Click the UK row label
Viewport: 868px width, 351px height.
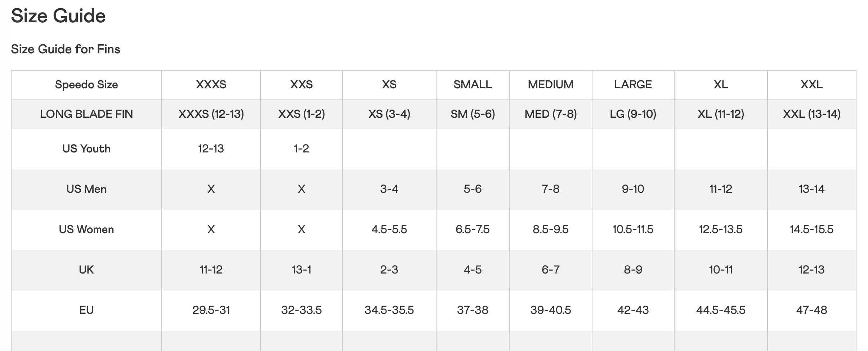pyautogui.click(x=86, y=270)
